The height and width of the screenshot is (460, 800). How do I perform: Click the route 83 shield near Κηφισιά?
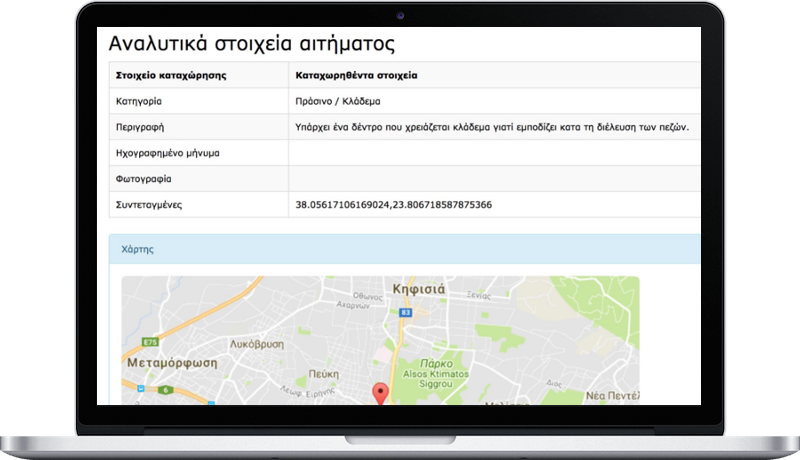click(x=405, y=313)
